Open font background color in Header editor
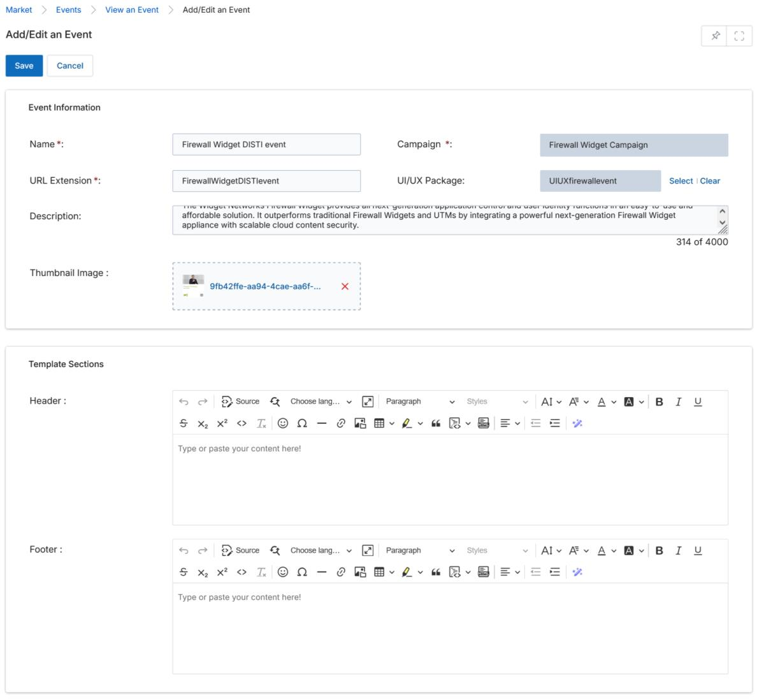757x700 pixels. point(634,402)
